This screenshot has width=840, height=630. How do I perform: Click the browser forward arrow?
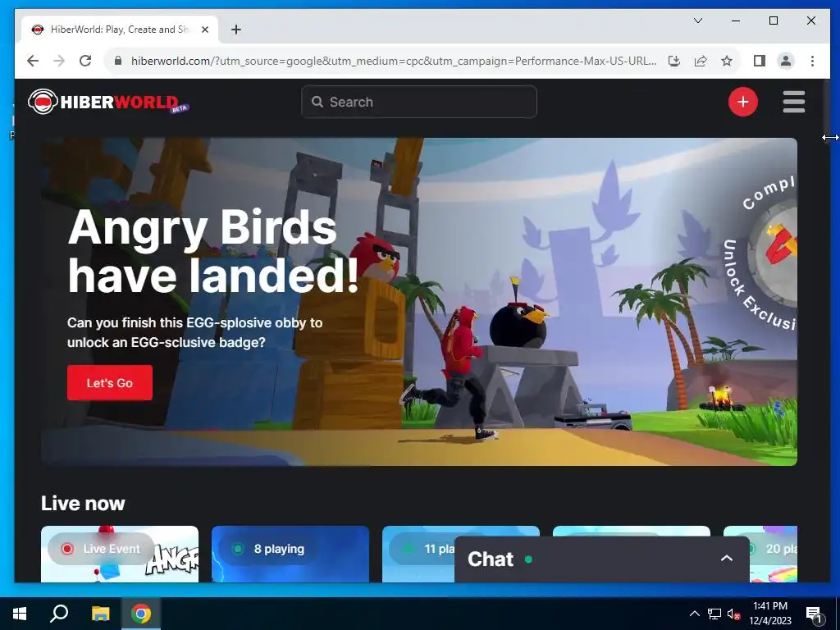coord(59,61)
